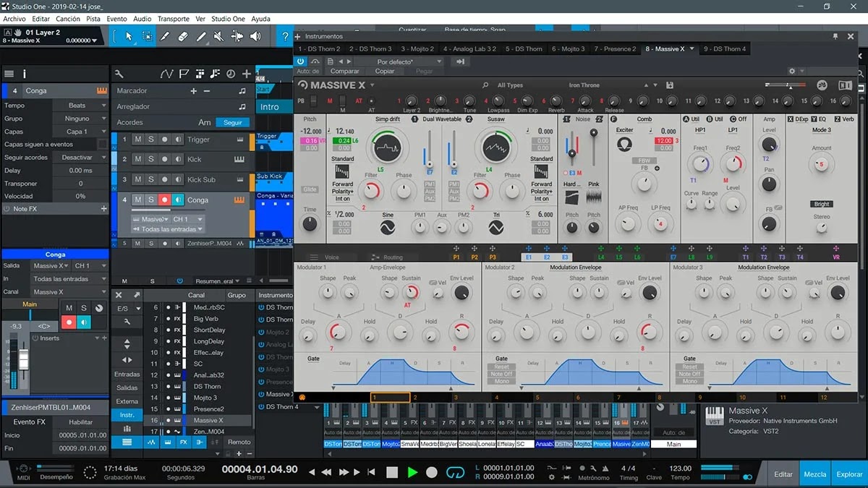This screenshot has width=868, height=488.
Task: Select the Paint pencil tool
Action: [200, 35]
